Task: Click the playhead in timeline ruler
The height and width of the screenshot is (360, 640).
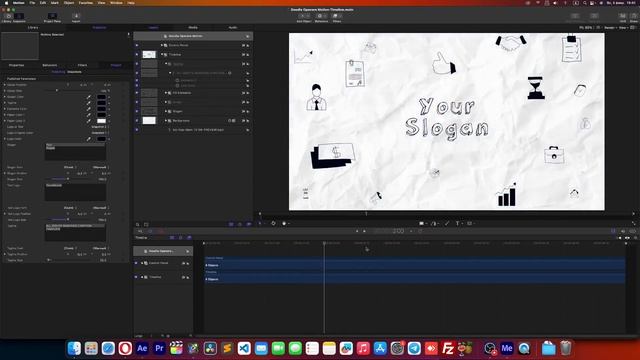Action: click(324, 243)
